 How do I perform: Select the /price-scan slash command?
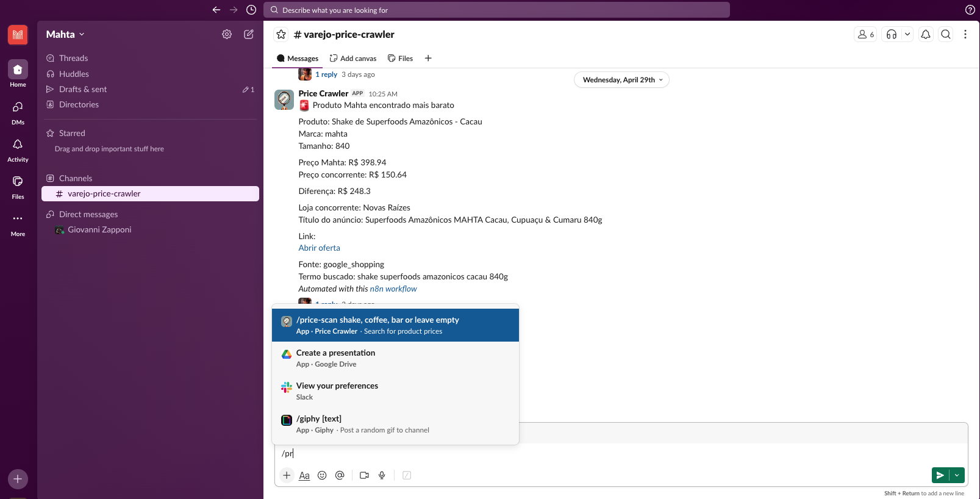pyautogui.click(x=395, y=325)
